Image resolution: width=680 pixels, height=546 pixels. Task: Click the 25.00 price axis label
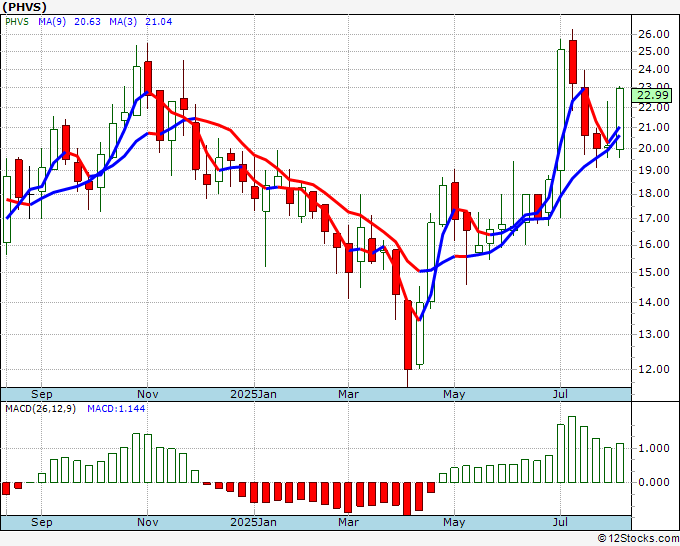point(654,51)
